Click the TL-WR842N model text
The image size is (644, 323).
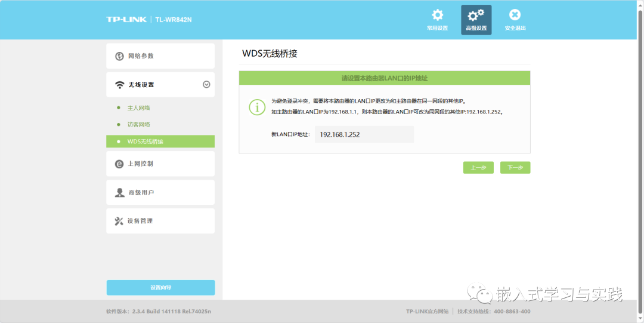[174, 19]
